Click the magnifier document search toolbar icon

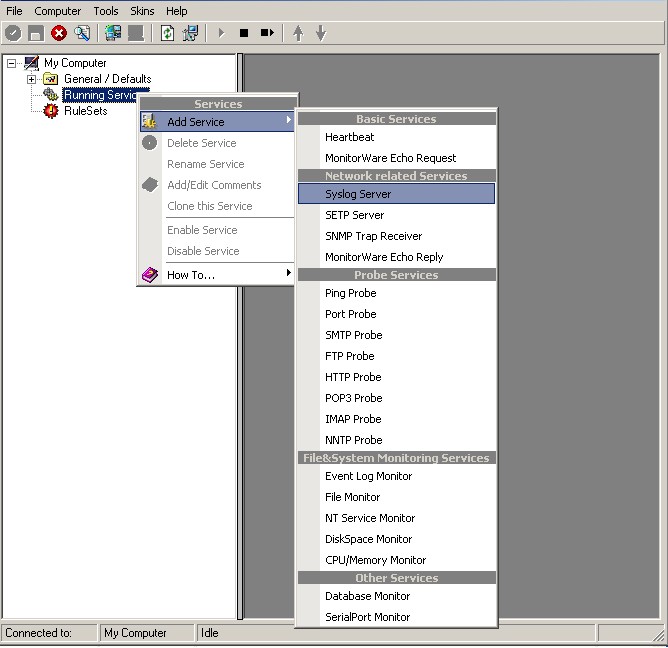(82, 33)
